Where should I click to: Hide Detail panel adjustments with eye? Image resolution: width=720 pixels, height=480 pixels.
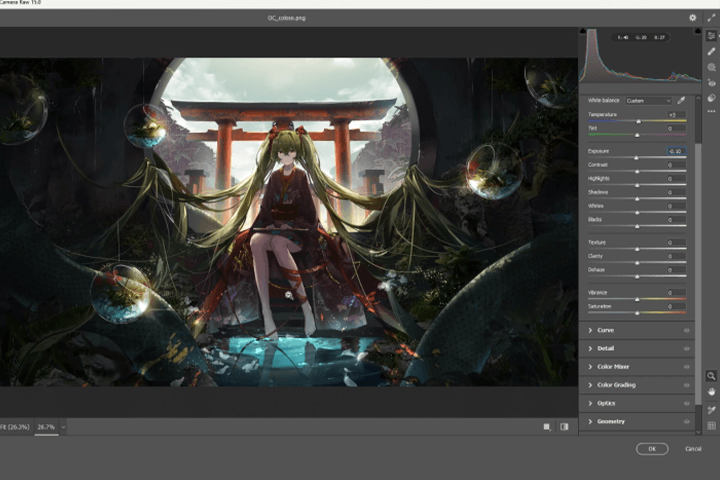coord(686,349)
